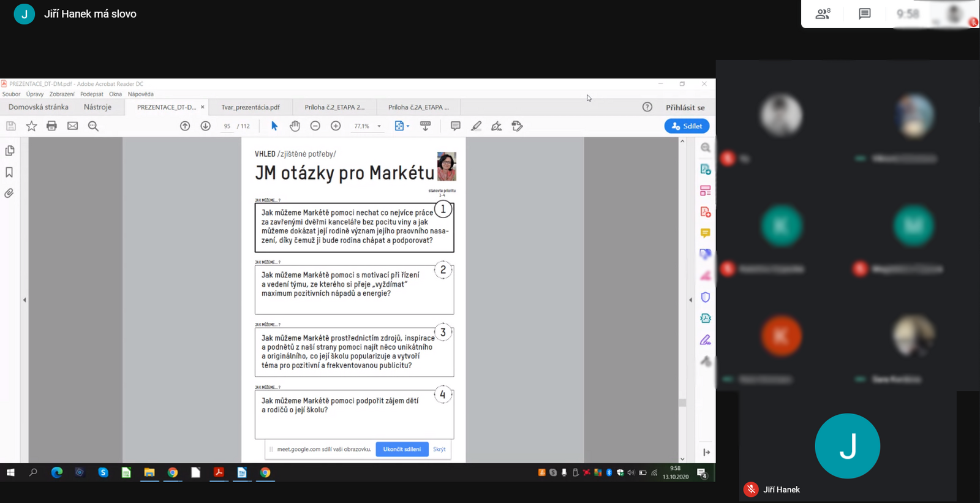Switch to the Tvar_prezentácia.pdf tab
This screenshot has height=503, width=980.
click(x=251, y=107)
